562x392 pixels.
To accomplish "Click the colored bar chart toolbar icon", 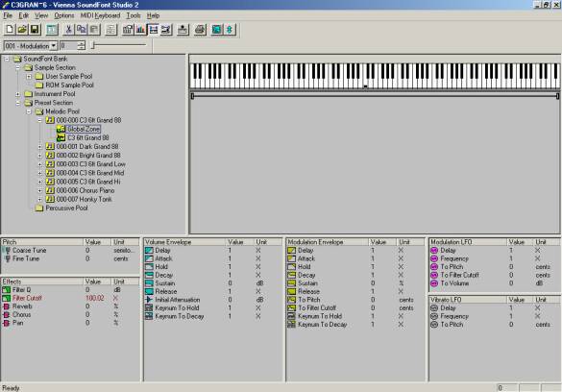I will [140, 30].
